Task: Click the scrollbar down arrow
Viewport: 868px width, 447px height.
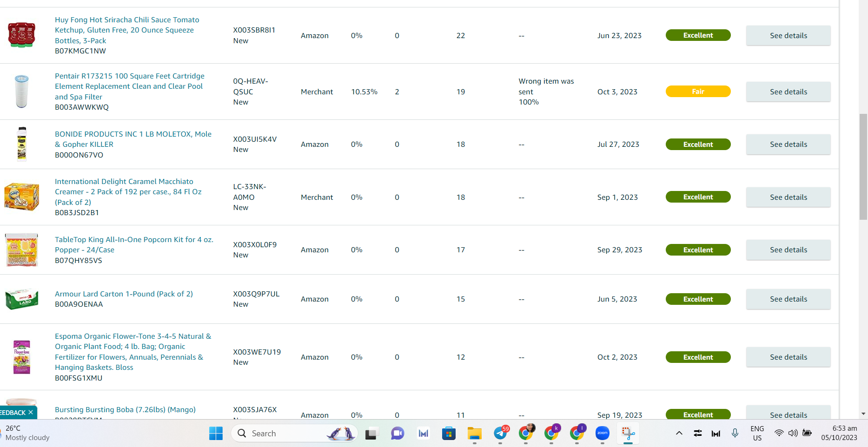Action: 863,414
